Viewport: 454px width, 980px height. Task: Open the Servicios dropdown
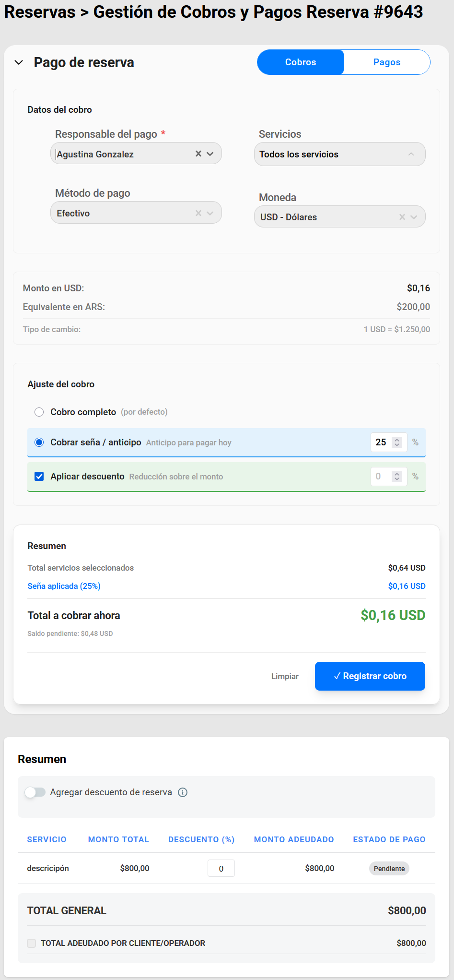339,154
